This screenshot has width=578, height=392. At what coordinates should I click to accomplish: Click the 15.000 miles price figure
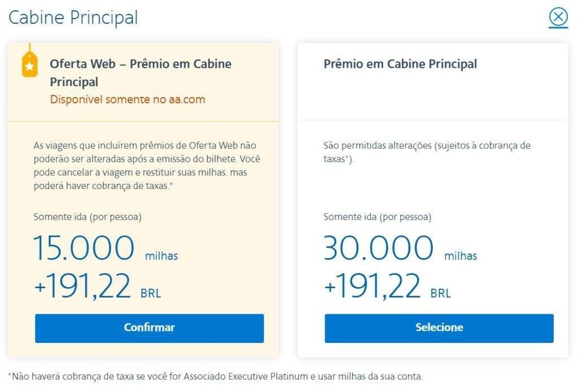tap(84, 248)
